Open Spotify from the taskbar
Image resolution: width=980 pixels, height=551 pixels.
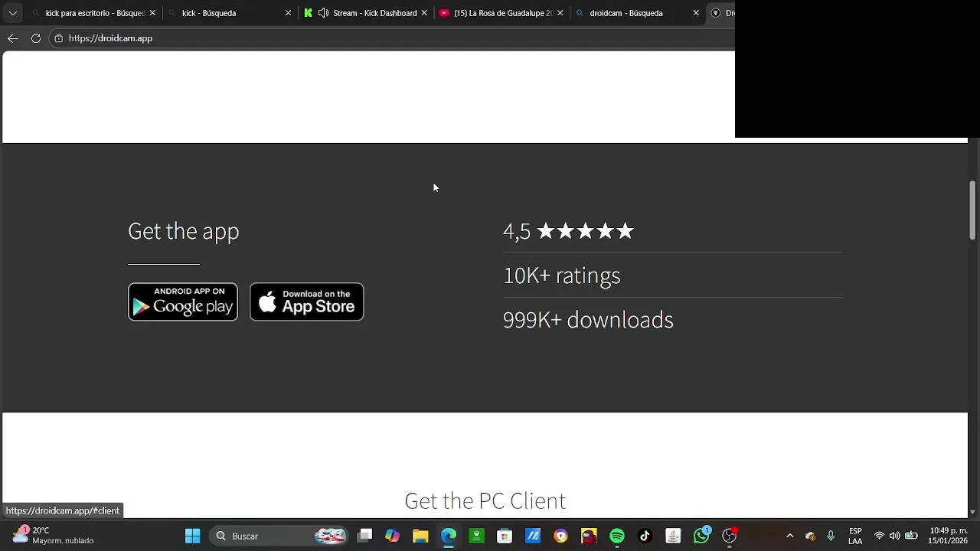tap(617, 536)
